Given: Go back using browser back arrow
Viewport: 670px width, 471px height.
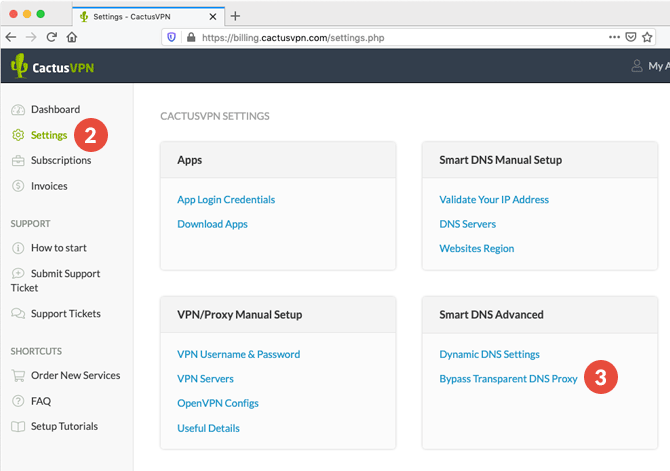Looking at the screenshot, I should (11, 37).
